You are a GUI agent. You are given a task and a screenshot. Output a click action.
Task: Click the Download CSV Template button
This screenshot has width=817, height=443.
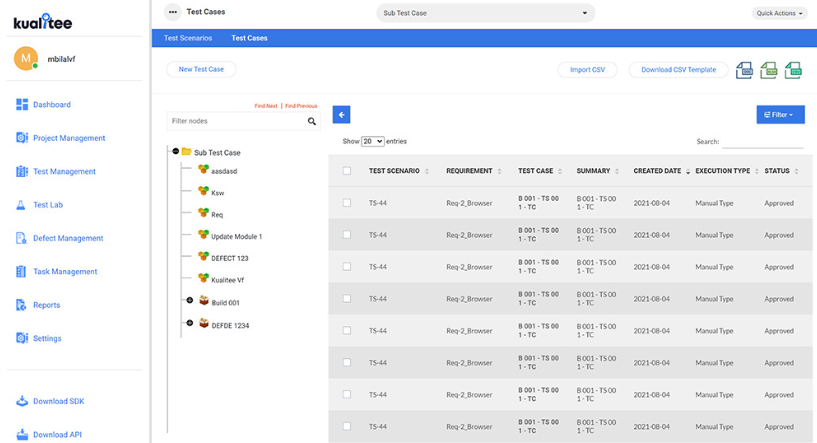coord(678,70)
